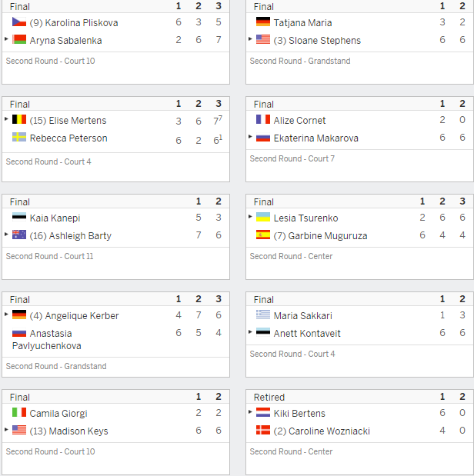Click the French flag next to Alize Cornet

click(263, 119)
